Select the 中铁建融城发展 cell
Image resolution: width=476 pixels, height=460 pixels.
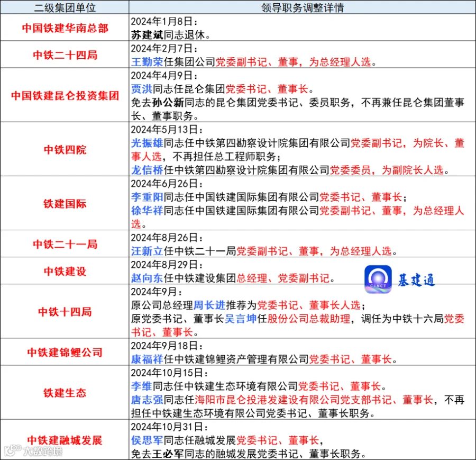coord(65,440)
